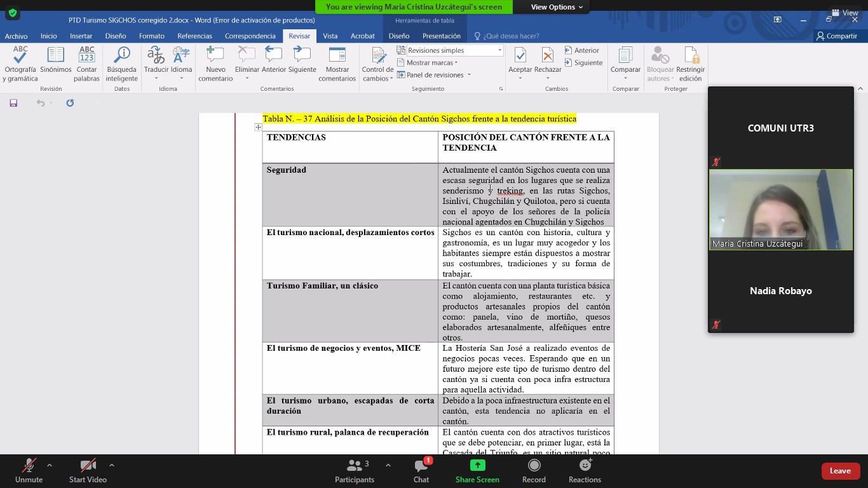Expand Participants options arrow

pos(388,465)
